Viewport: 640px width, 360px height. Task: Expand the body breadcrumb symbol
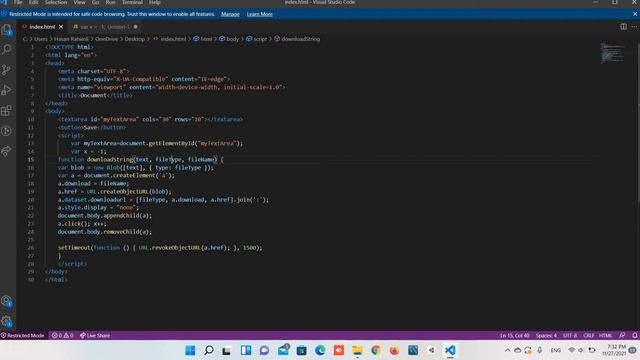229,39
